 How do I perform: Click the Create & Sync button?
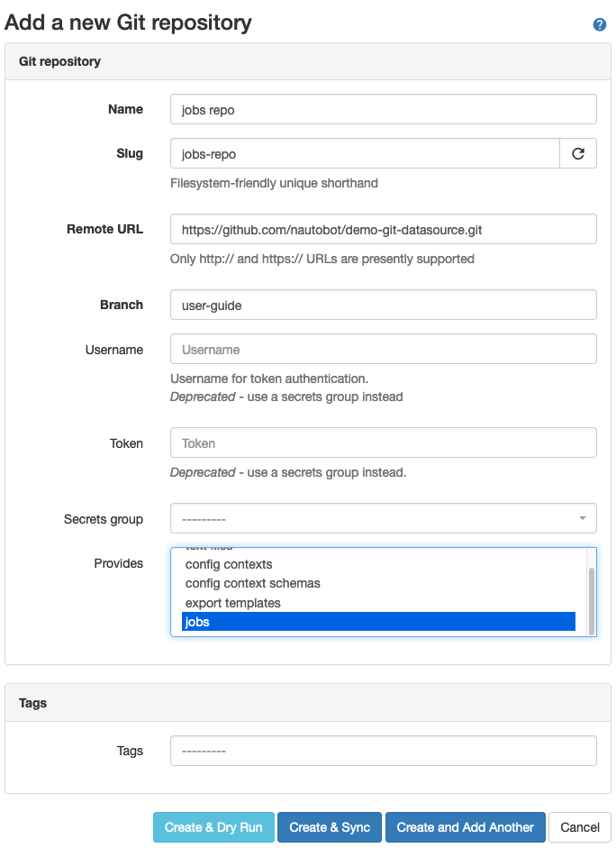click(x=329, y=826)
